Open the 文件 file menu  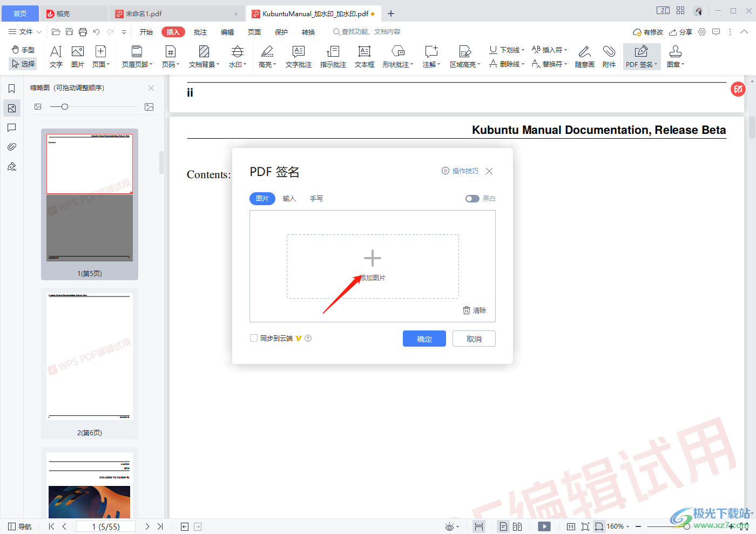point(25,32)
